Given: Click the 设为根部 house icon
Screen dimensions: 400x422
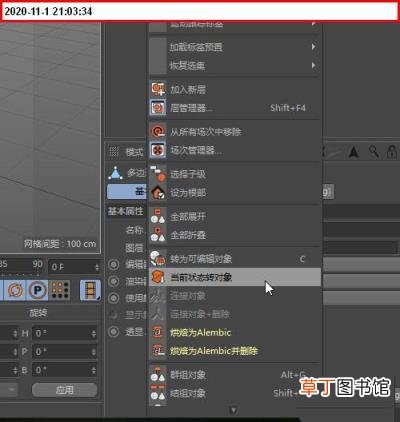Looking at the screenshot, I should point(158,192).
